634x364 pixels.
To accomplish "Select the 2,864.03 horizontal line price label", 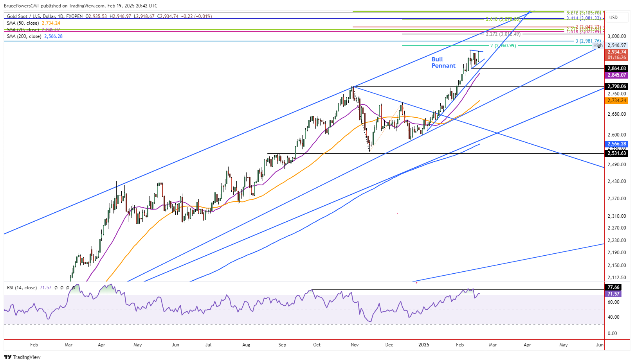I will [x=617, y=68].
